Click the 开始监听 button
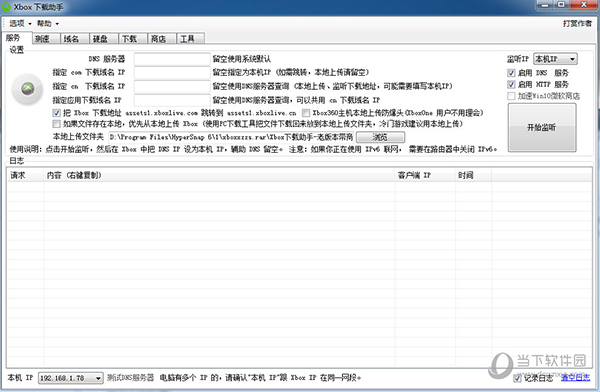The image size is (600, 392). 542,127
